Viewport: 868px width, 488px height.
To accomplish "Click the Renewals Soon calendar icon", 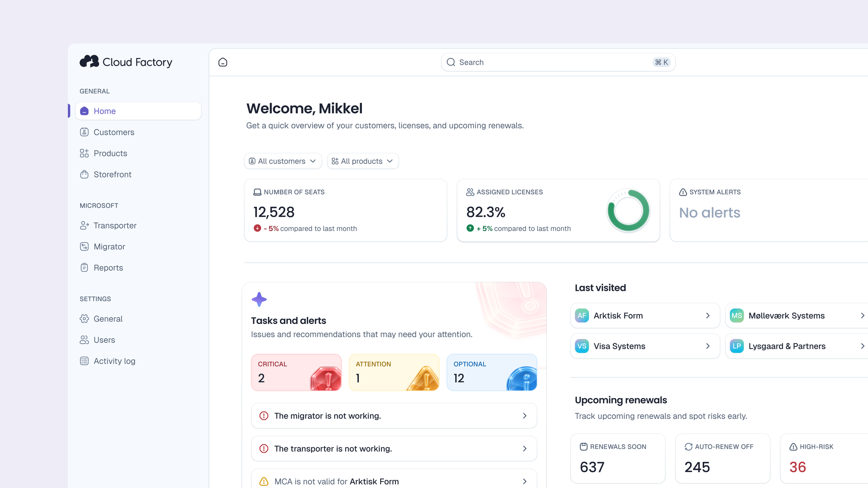I will click(583, 446).
